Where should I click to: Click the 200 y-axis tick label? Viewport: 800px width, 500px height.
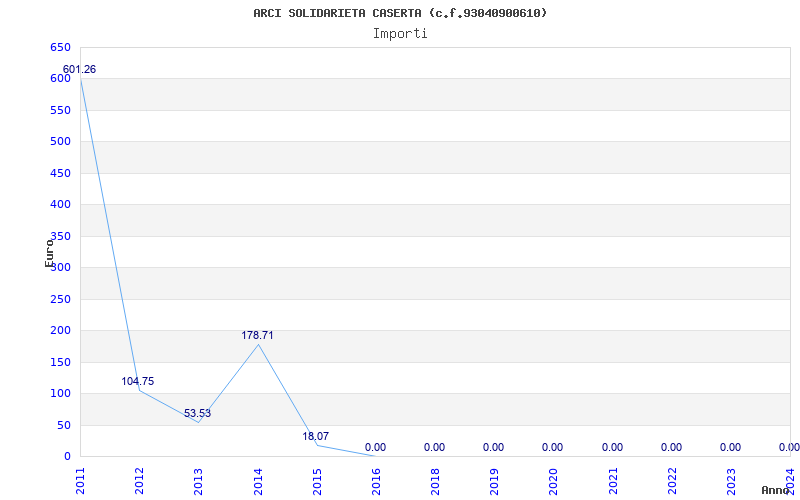click(x=60, y=331)
